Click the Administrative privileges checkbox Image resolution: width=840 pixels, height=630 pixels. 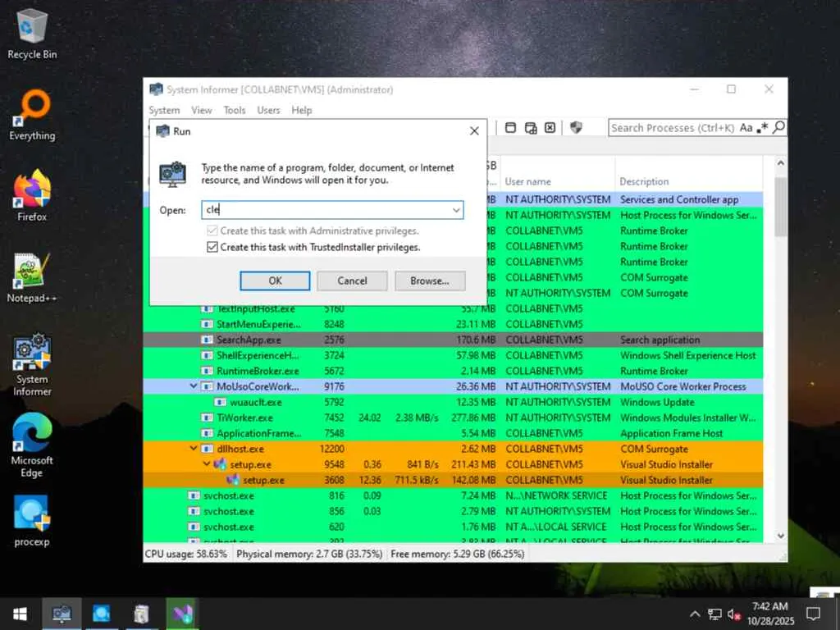212,231
